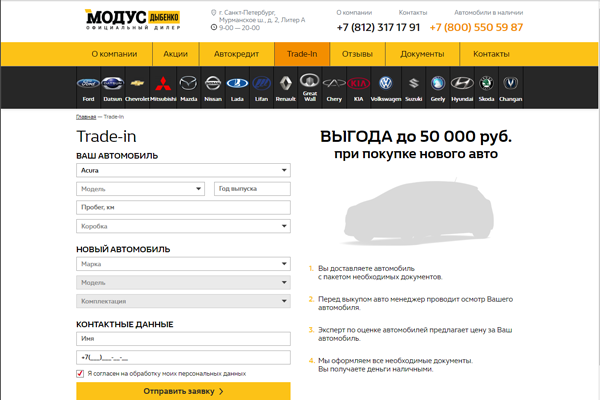Select the Hyundai brand icon
Viewport: 600px width, 400px height.
(x=461, y=86)
